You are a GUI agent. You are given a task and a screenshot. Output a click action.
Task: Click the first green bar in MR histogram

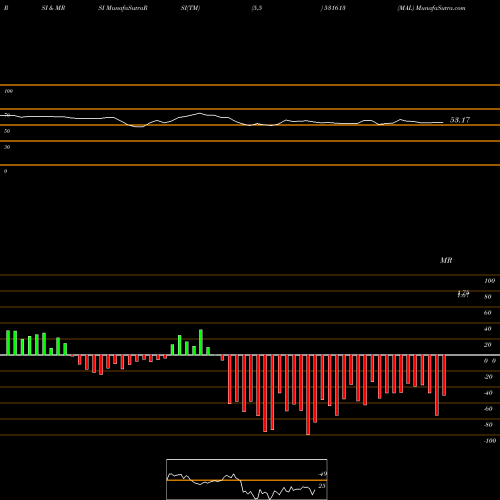pos(8,343)
